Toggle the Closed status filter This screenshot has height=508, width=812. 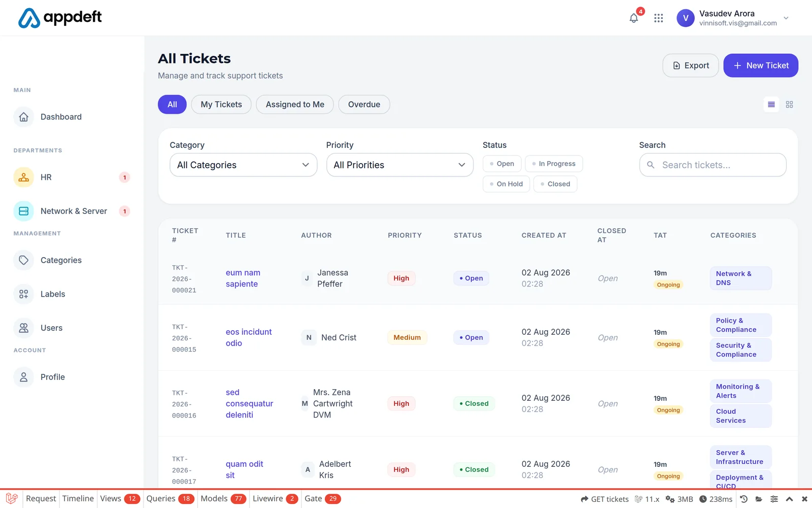(555, 184)
